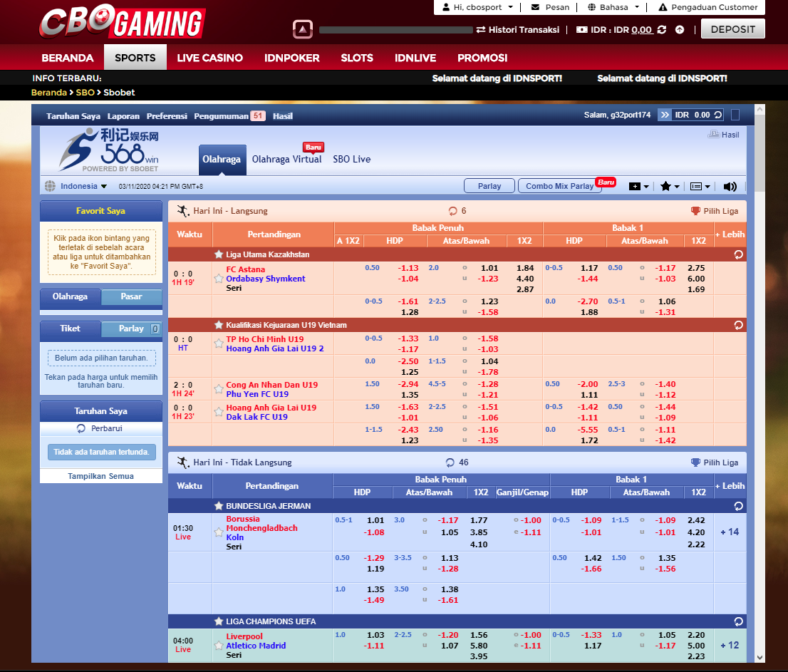Star the Cong An Nhan Dan U19 match

(x=219, y=389)
